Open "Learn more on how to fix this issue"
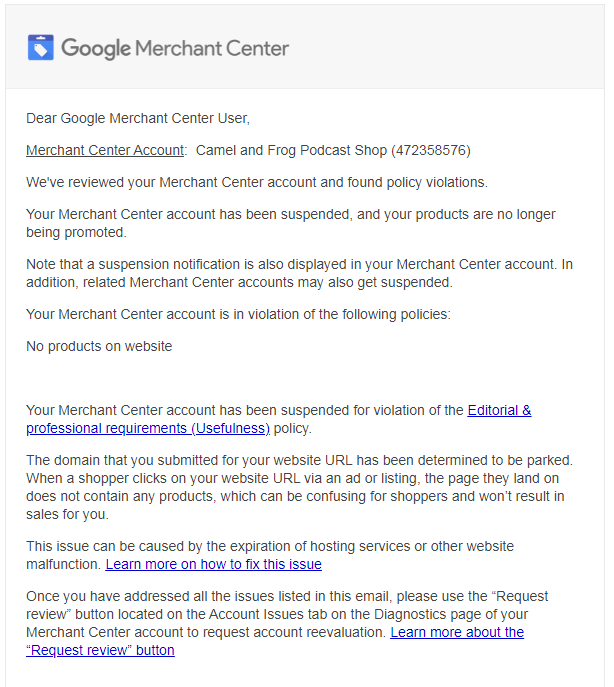This screenshot has width=614, height=687. pyautogui.click(x=213, y=564)
